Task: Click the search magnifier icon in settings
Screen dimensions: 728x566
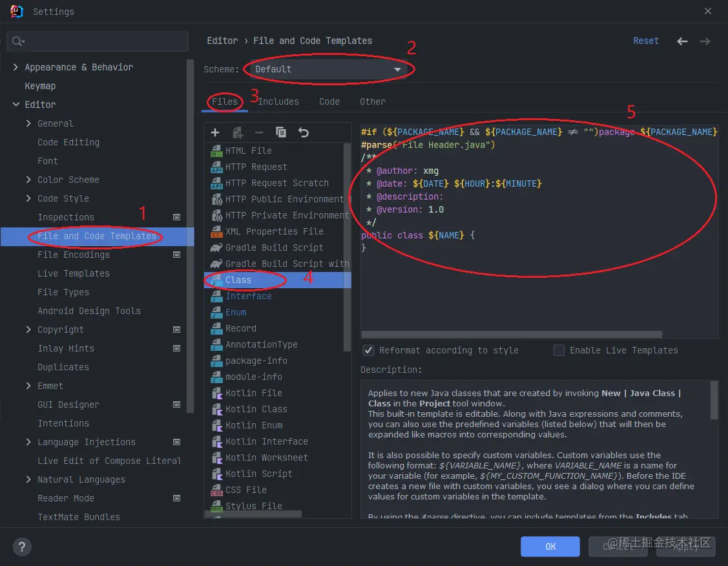Action: coord(17,41)
